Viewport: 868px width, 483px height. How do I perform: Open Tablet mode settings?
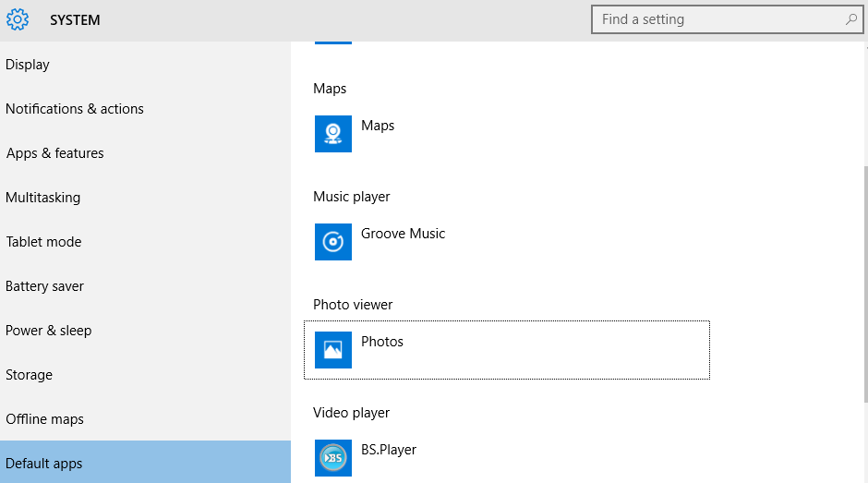pyautogui.click(x=44, y=242)
